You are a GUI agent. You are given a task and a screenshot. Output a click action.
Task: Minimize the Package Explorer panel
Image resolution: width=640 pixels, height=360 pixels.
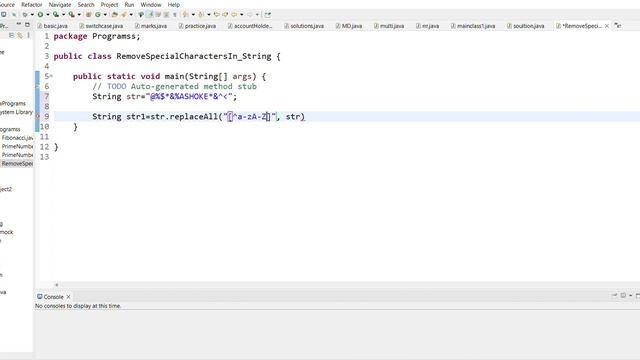pyautogui.click(x=18, y=25)
